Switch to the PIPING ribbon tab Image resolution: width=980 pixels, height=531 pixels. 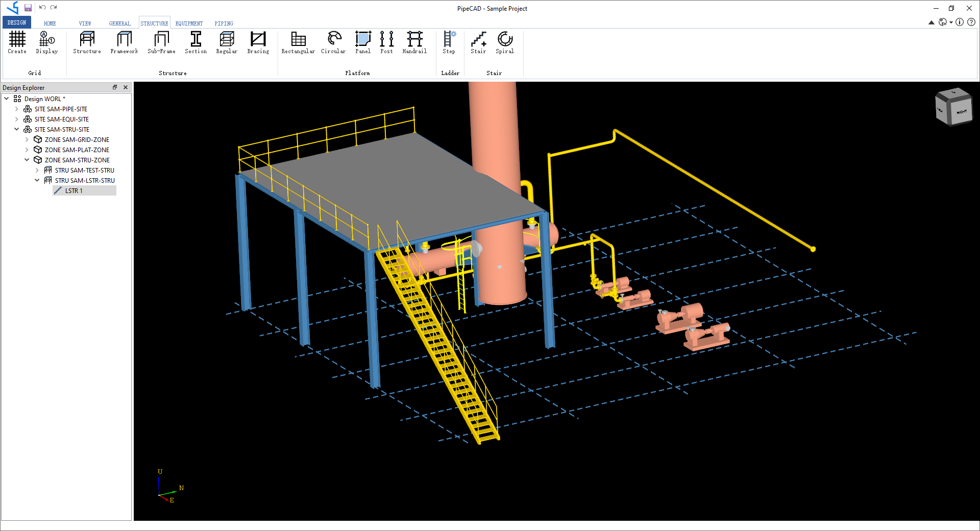224,23
